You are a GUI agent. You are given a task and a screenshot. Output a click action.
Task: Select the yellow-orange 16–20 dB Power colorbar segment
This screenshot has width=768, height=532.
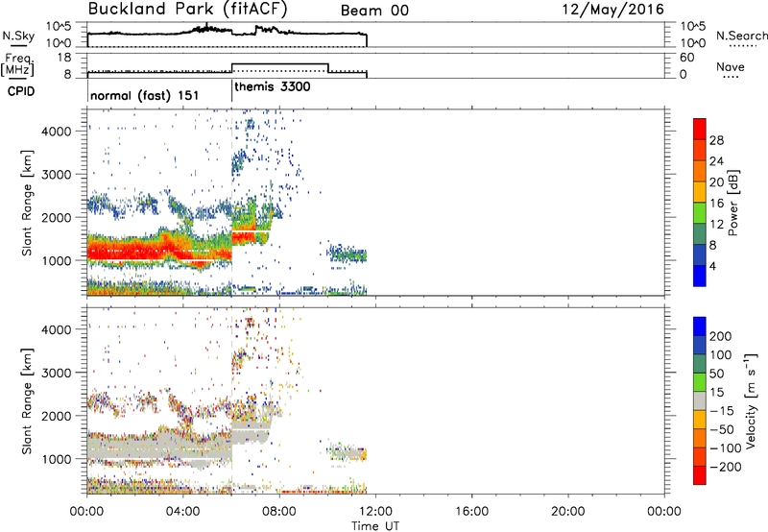coord(700,192)
